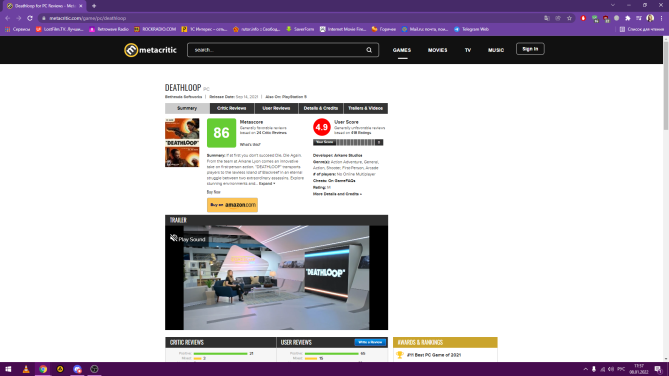The height and width of the screenshot is (376, 669).
Task: Open the tab search dropdown arrow
Action: click(613, 5)
